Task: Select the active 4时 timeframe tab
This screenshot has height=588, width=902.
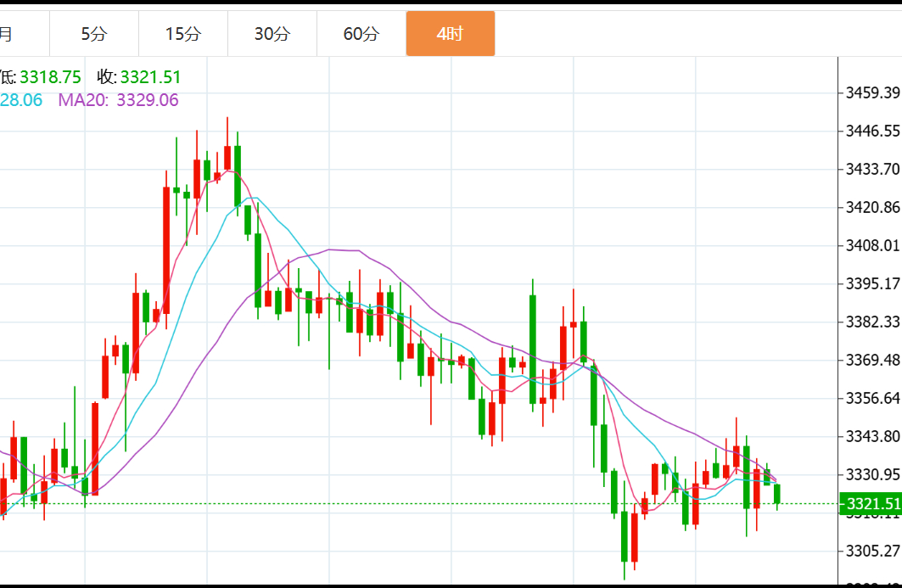Action: point(451,34)
